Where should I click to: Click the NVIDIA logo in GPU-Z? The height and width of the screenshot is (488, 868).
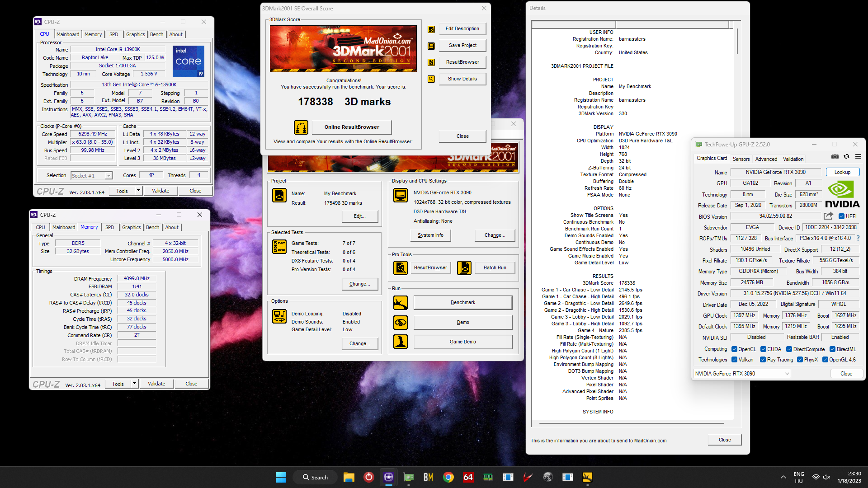pos(842,194)
